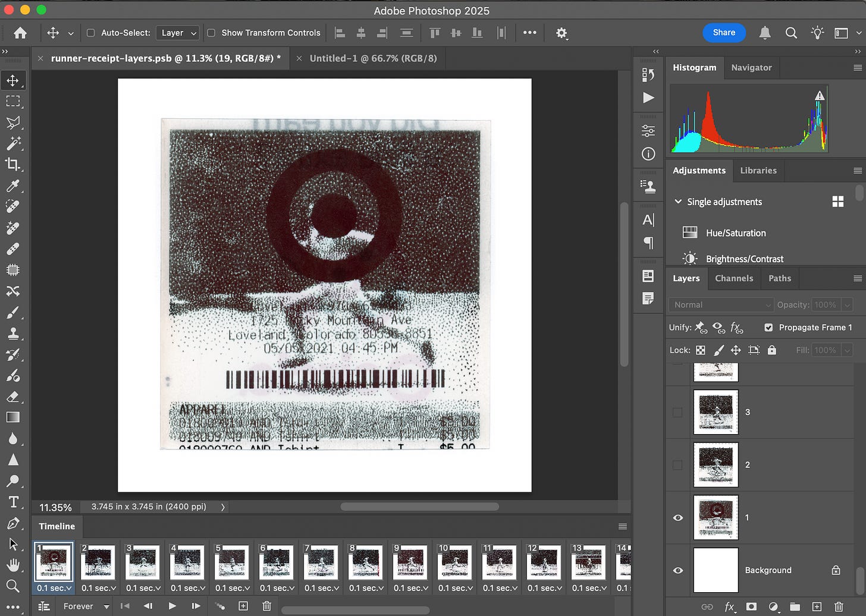Switch to Paths tab
866x616 pixels.
tap(780, 278)
